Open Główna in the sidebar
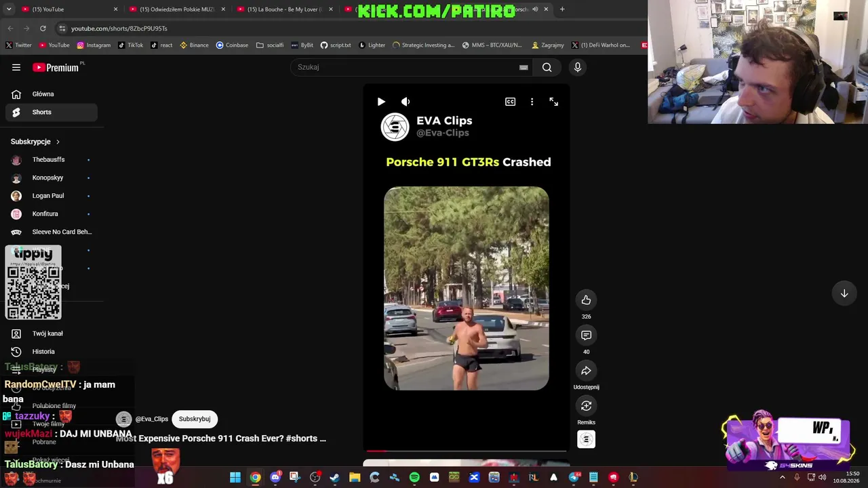The image size is (868, 488). [52, 94]
